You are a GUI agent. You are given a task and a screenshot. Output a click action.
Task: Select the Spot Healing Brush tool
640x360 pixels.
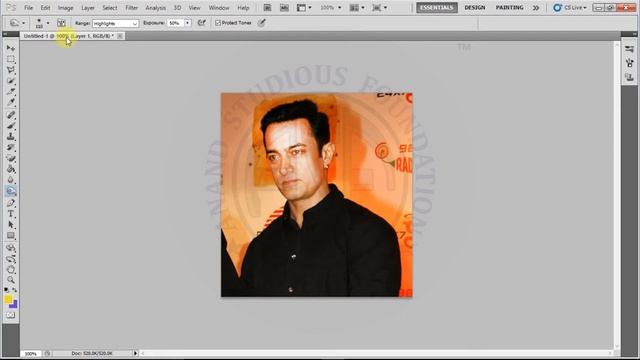click(11, 115)
